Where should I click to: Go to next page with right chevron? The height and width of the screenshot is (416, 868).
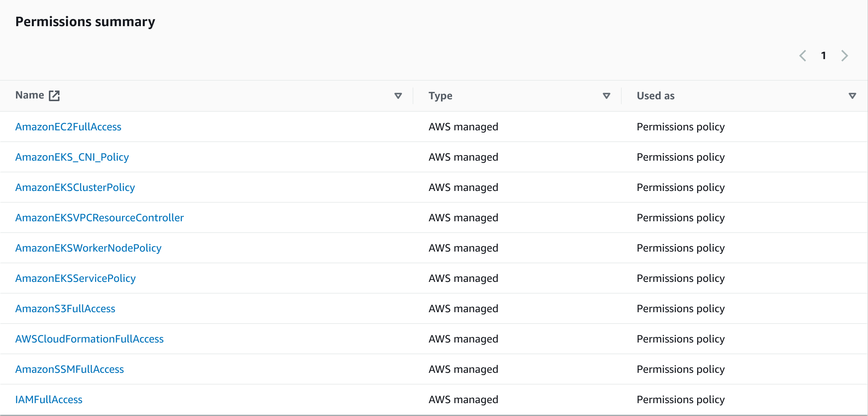pos(845,56)
